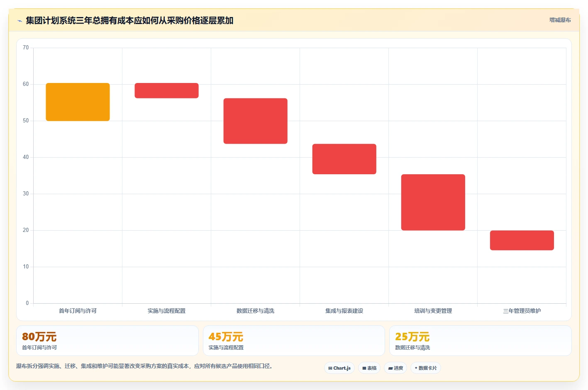Click the x-axis label 培训与变更管理
This screenshot has width=588, height=390.
(x=433, y=311)
